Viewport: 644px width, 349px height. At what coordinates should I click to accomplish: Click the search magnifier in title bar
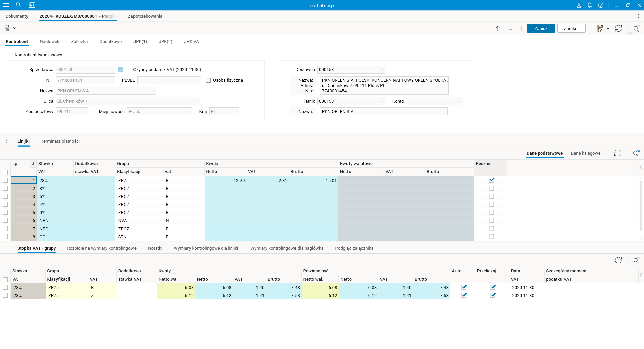[19, 5]
